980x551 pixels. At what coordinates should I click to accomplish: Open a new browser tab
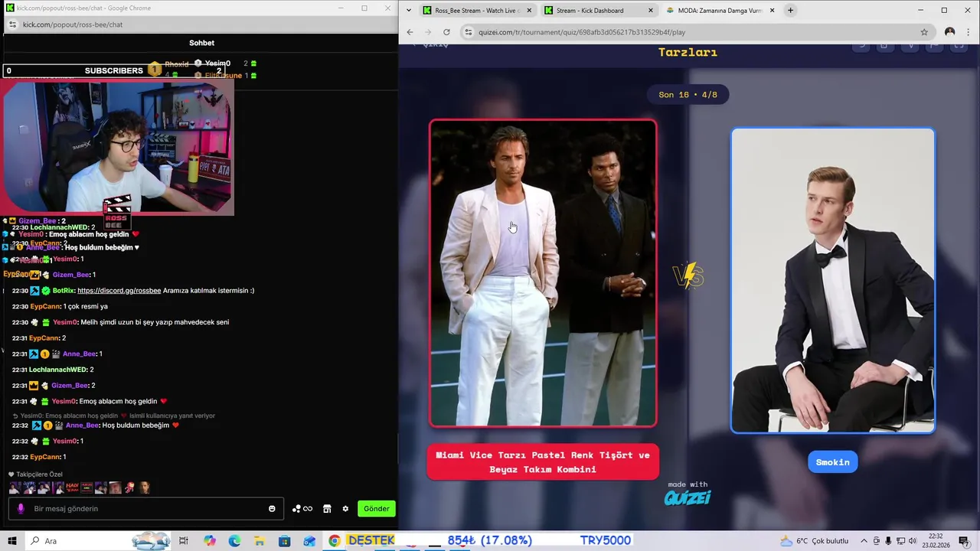(790, 11)
